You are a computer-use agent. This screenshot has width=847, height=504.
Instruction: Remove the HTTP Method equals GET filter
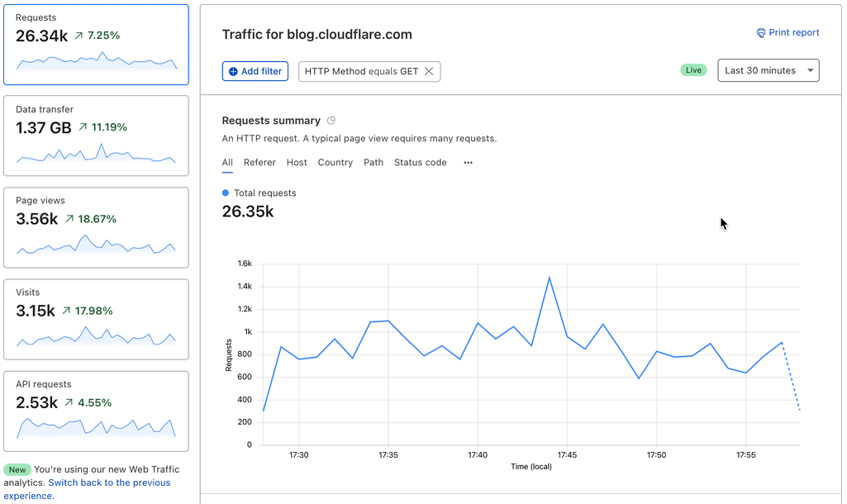(429, 71)
